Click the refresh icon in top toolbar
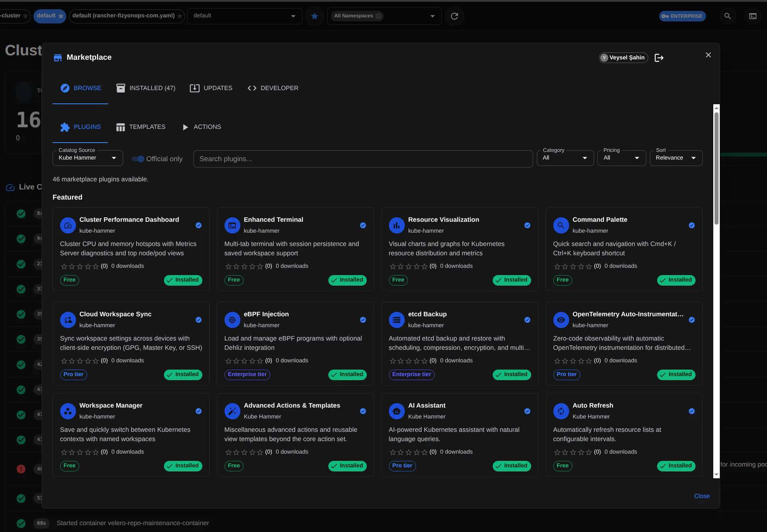767x532 pixels. (454, 16)
